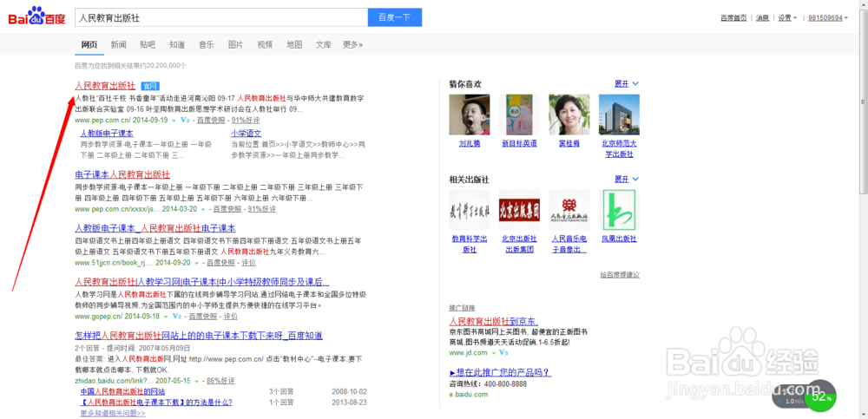
Task: Click 86%好评 on the zhidao result
Action: 220,382
